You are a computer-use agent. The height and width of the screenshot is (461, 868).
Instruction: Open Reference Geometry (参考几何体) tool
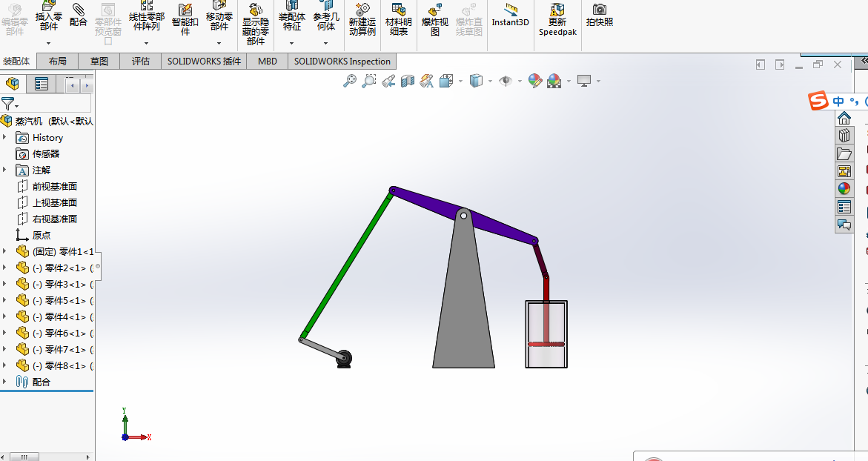(326, 16)
